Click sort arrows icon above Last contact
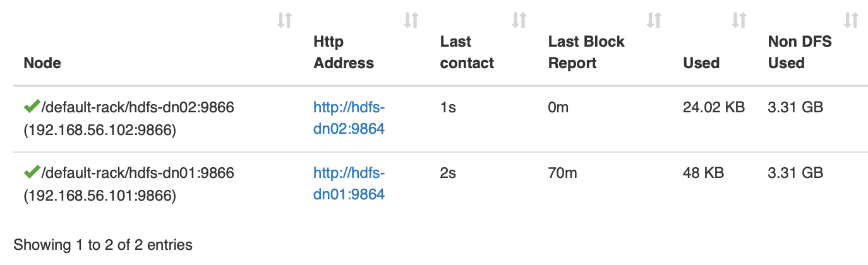The width and height of the screenshot is (868, 265). pyautogui.click(x=519, y=20)
